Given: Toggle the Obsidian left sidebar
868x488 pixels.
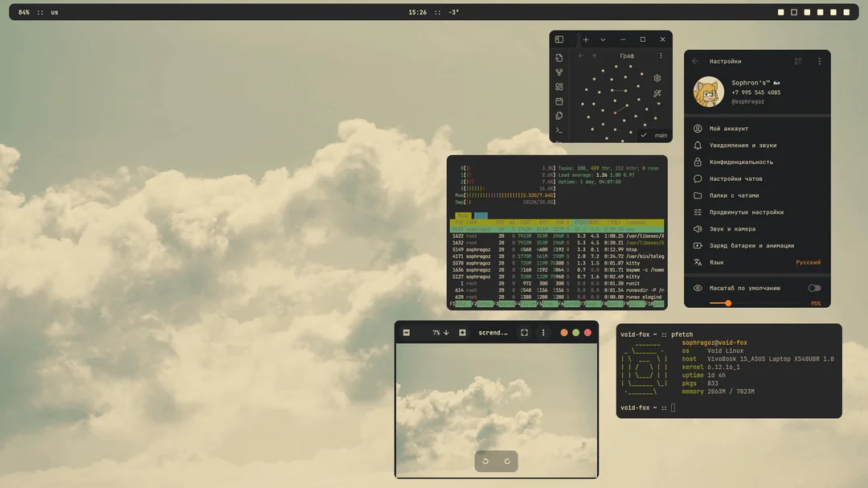Looking at the screenshot, I should (559, 39).
